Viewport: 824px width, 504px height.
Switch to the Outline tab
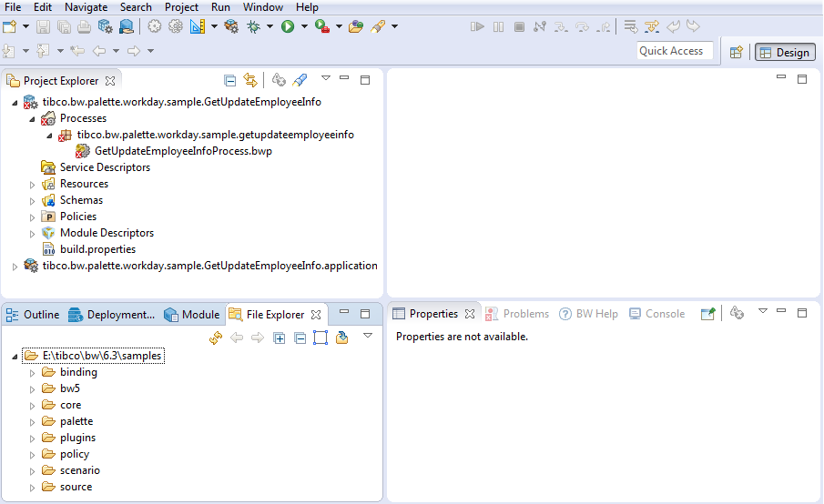pos(33,315)
